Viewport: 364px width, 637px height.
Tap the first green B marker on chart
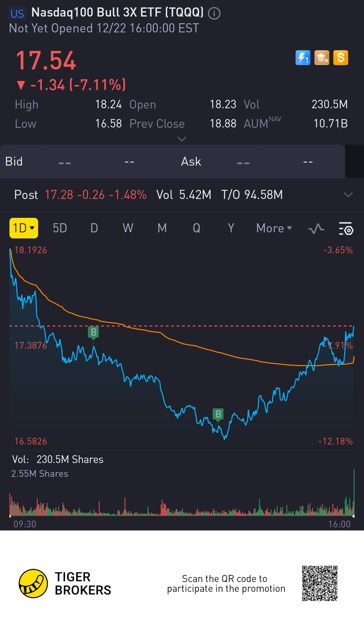(93, 332)
